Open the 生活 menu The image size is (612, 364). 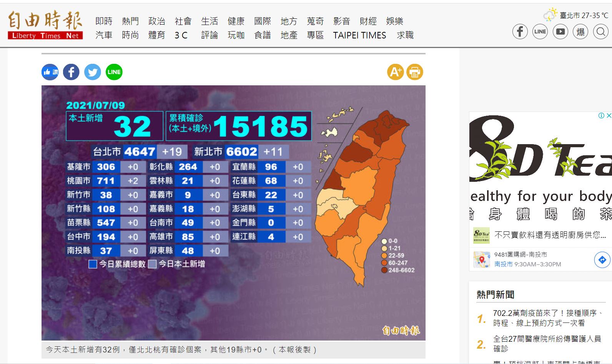coord(210,21)
